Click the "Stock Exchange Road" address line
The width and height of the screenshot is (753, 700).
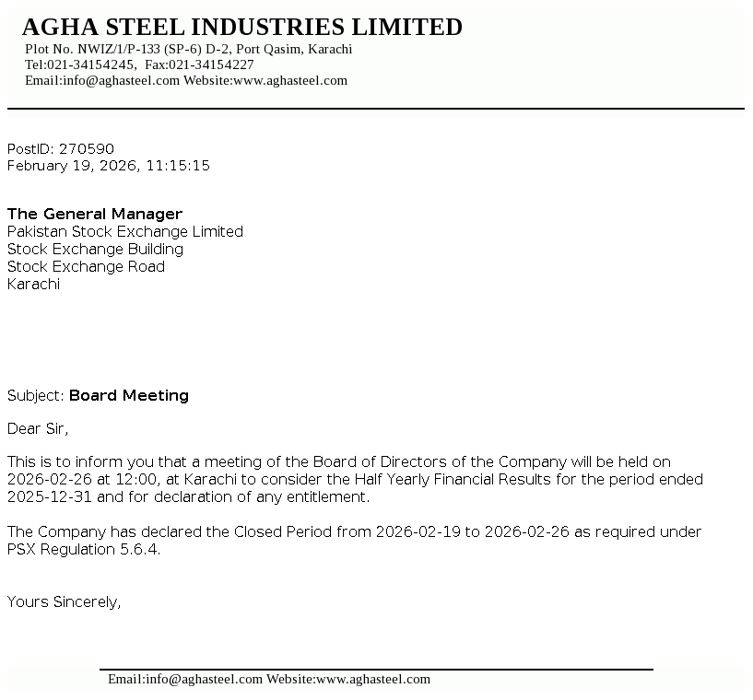click(x=86, y=266)
